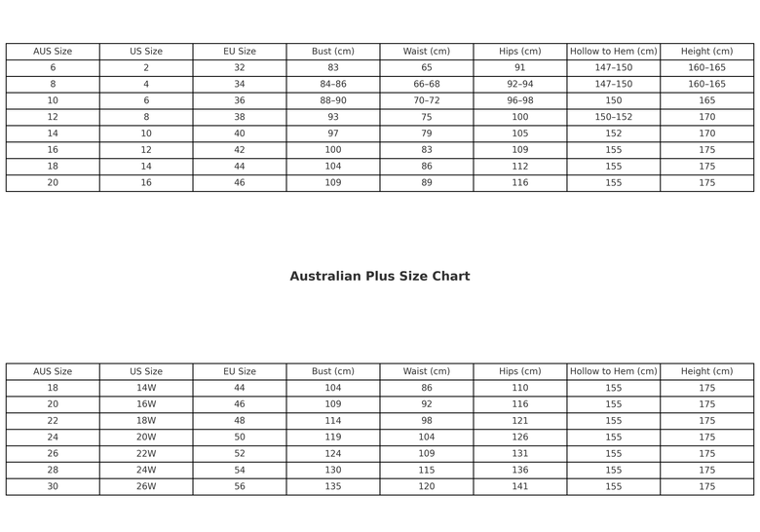Click the Bust (cm) header in plus size table

click(333, 371)
